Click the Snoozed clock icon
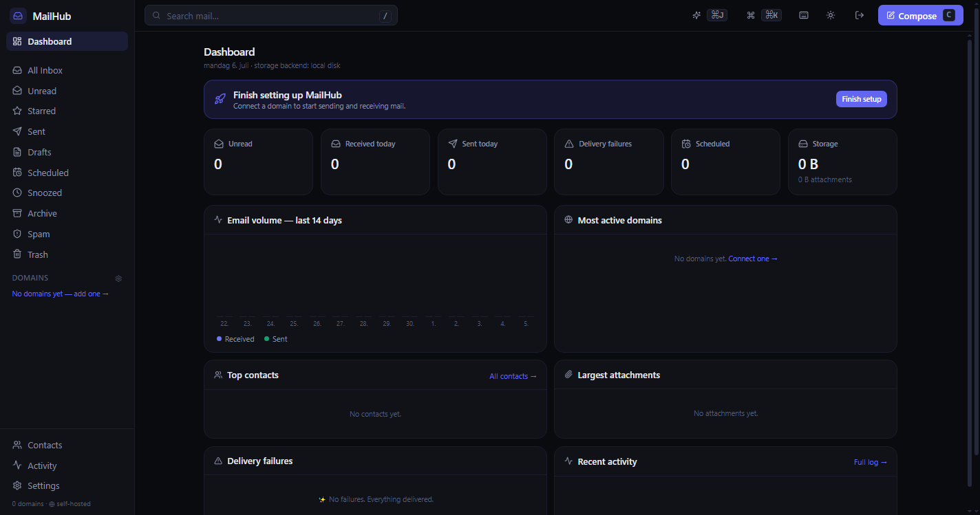Screen dimensions: 980x515 click(x=17, y=193)
